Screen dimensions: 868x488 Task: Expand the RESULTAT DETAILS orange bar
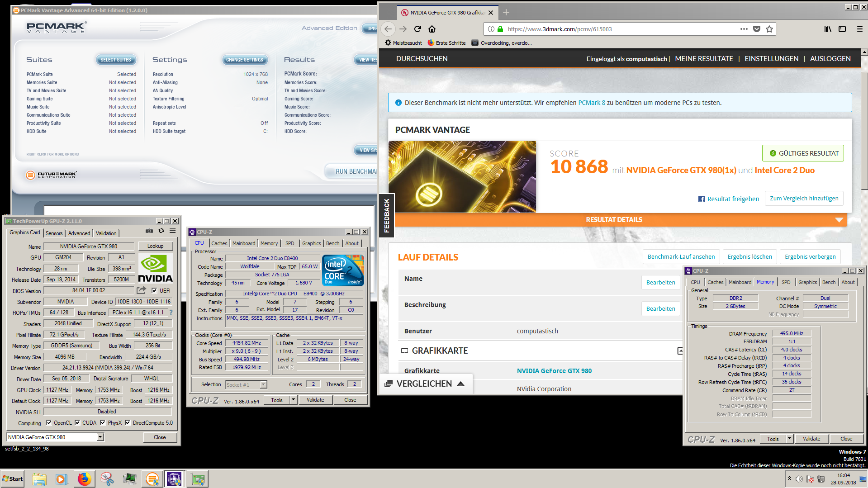[621, 220]
